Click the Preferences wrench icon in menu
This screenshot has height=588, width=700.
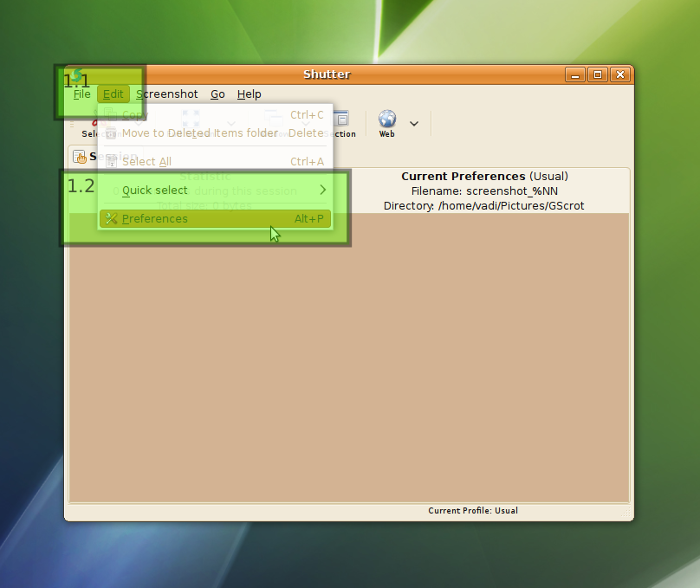111,219
